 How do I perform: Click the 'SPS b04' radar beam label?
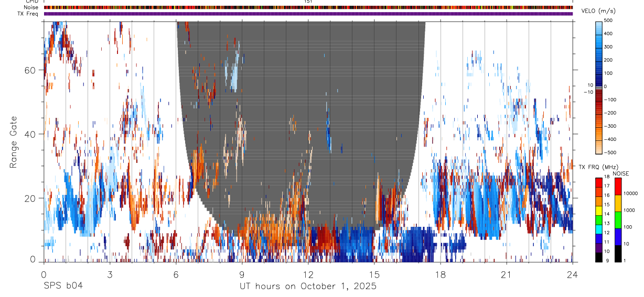[63, 287]
